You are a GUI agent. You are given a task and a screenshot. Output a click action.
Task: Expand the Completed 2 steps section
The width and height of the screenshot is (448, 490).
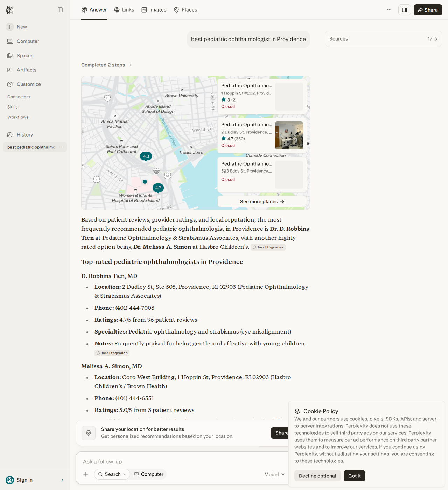point(106,65)
